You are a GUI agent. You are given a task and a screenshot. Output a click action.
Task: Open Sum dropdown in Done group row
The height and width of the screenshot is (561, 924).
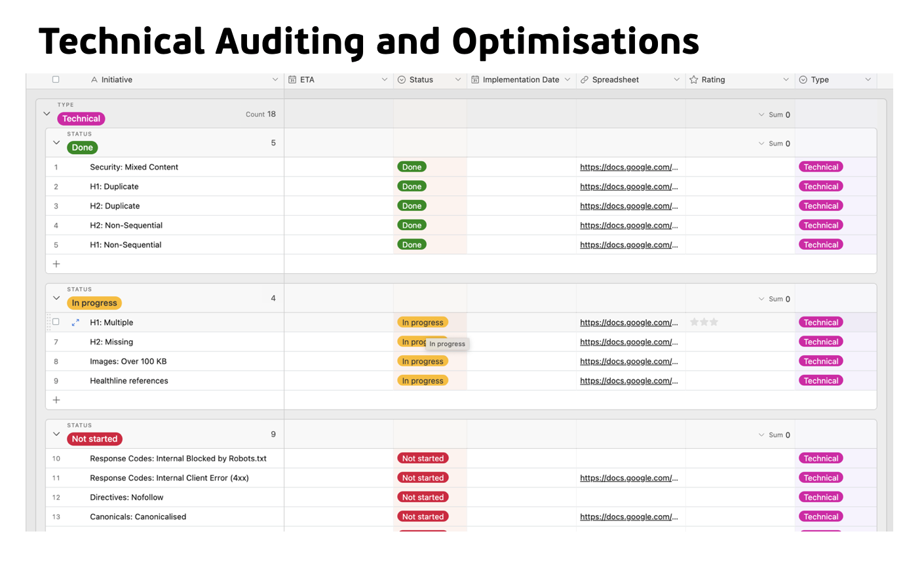[x=774, y=144]
